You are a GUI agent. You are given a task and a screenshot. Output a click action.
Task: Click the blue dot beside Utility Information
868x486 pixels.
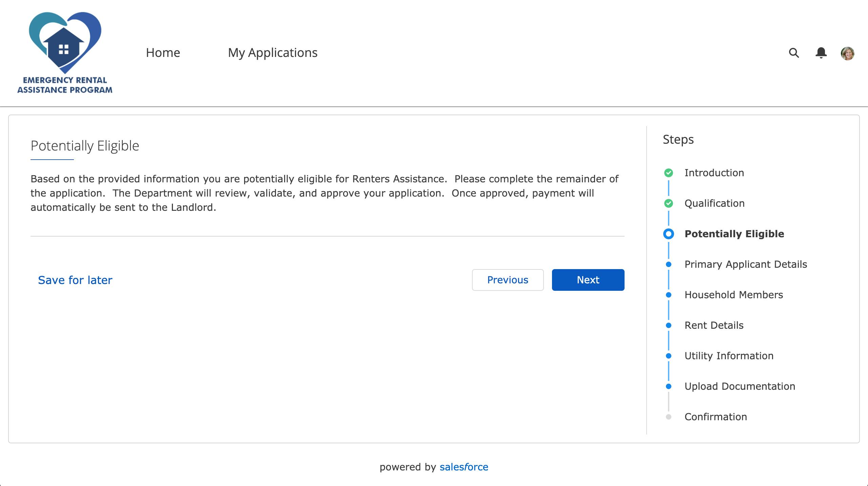(668, 356)
